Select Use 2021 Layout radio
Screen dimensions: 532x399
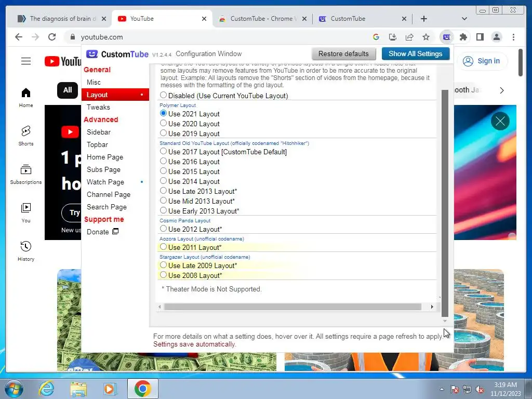(x=163, y=113)
